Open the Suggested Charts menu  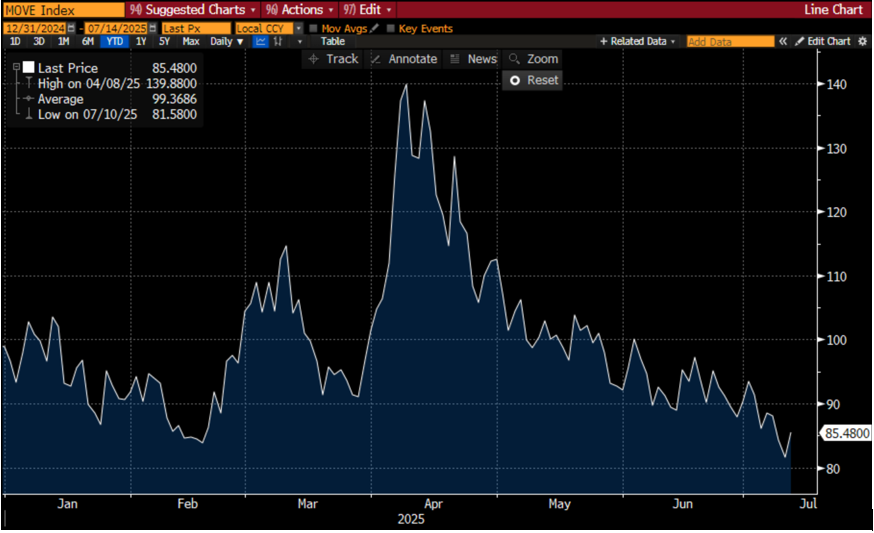[192, 9]
